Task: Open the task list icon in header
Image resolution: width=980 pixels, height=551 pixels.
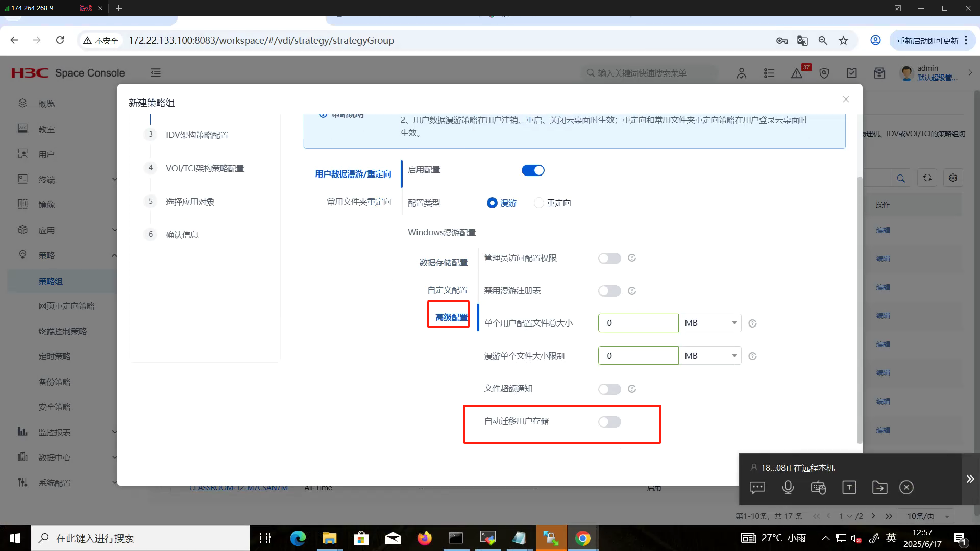Action: coord(769,73)
